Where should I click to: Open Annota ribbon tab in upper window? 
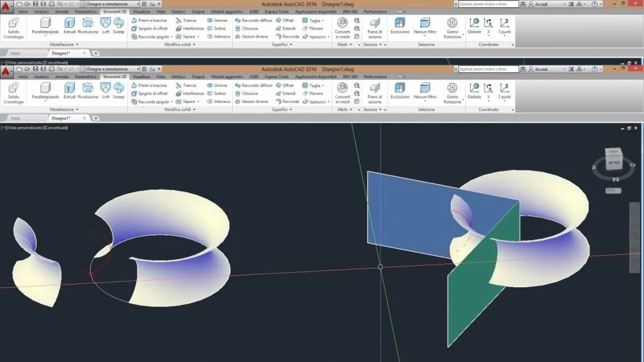(62, 11)
